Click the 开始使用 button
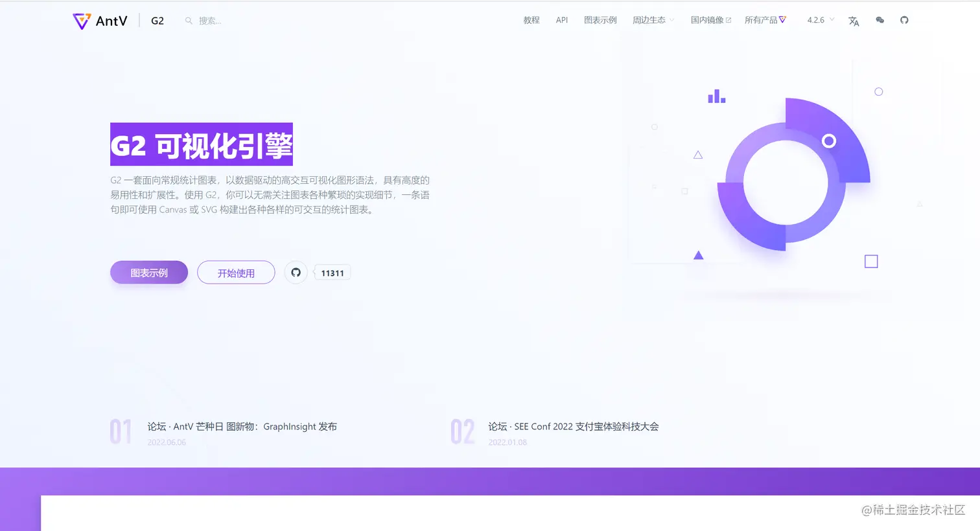The width and height of the screenshot is (980, 531). (236, 273)
